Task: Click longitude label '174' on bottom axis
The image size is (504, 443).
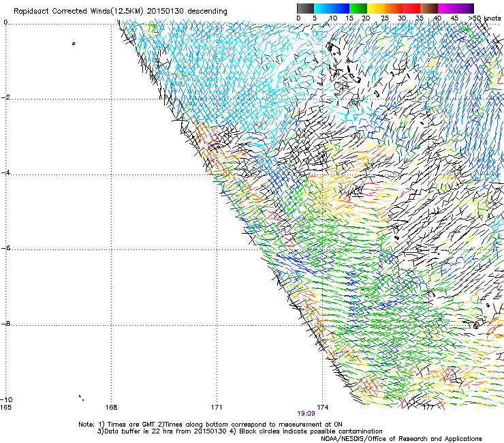Action: (322, 408)
